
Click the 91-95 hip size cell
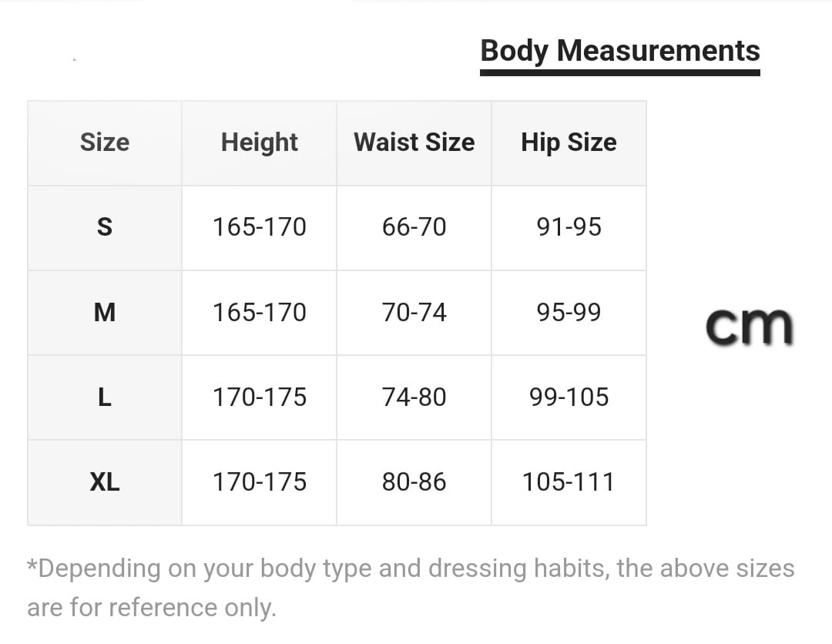(569, 227)
